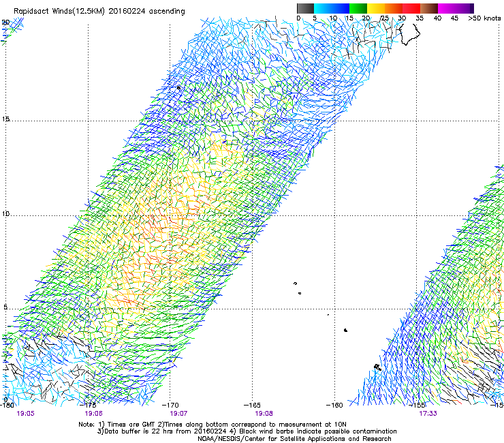Click the '>50 knots' legend label
The width and height of the screenshot is (504, 443).
(484, 18)
